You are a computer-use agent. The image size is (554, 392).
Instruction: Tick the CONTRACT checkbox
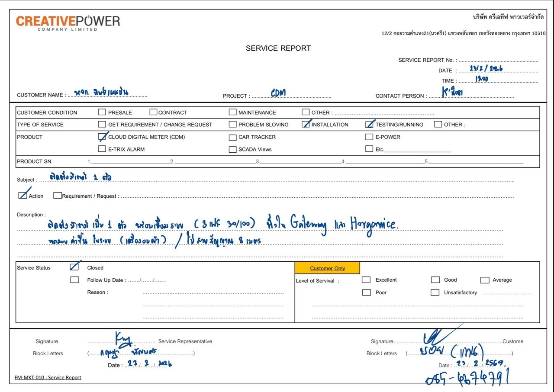coord(153,112)
